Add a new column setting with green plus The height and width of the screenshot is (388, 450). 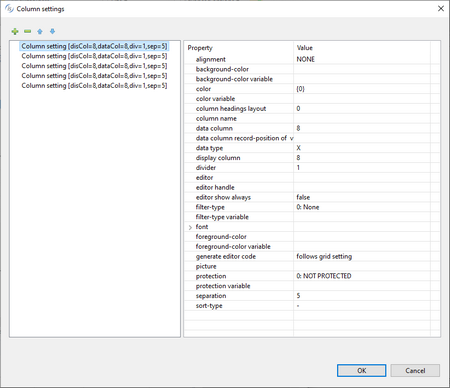pyautogui.click(x=15, y=31)
